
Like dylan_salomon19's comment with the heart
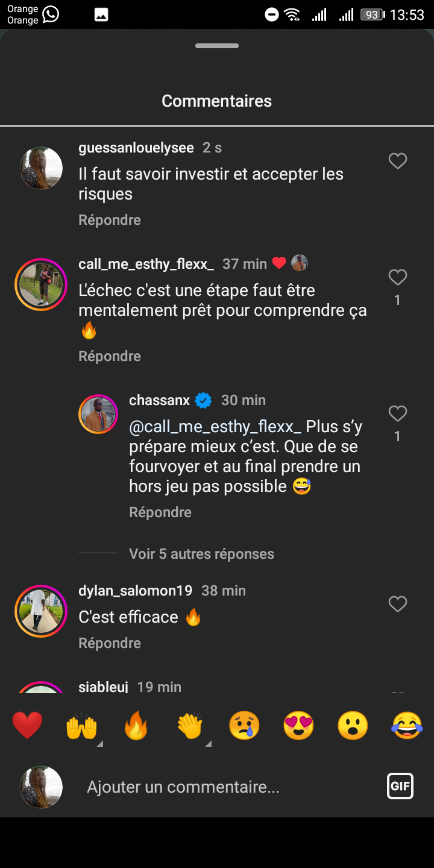pos(397,604)
